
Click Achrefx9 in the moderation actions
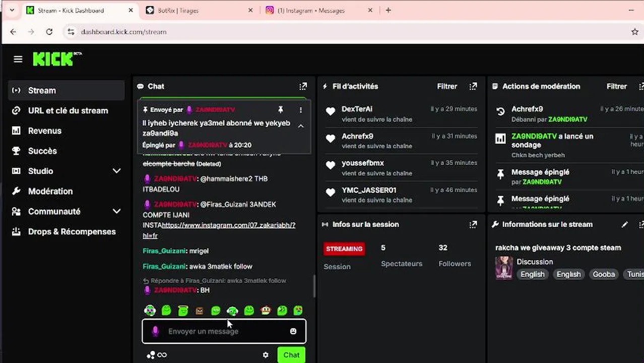(527, 109)
